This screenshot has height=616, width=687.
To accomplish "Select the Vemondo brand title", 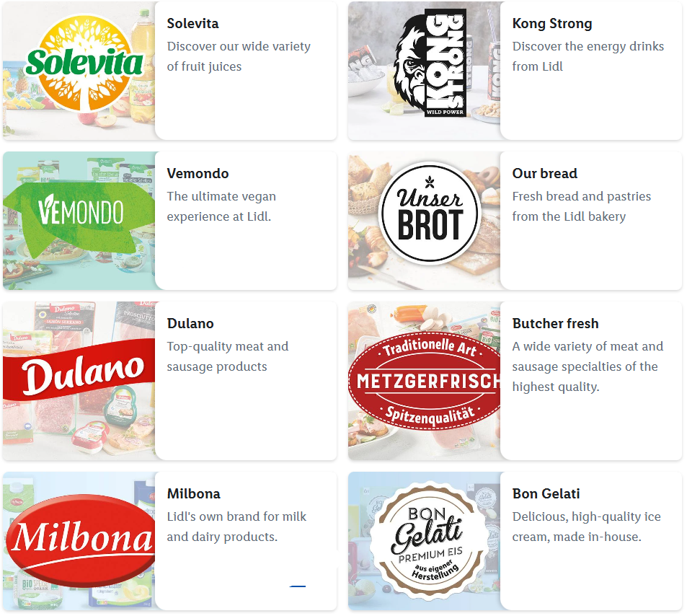I will tap(198, 174).
